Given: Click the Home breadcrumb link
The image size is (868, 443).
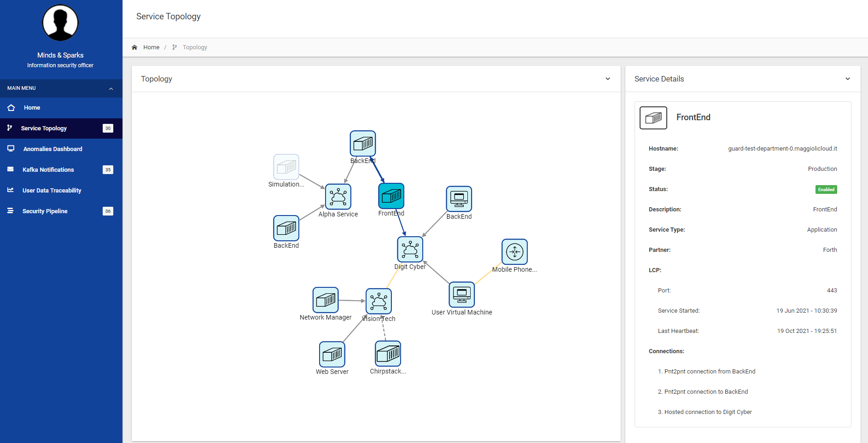Looking at the screenshot, I should 151,47.
